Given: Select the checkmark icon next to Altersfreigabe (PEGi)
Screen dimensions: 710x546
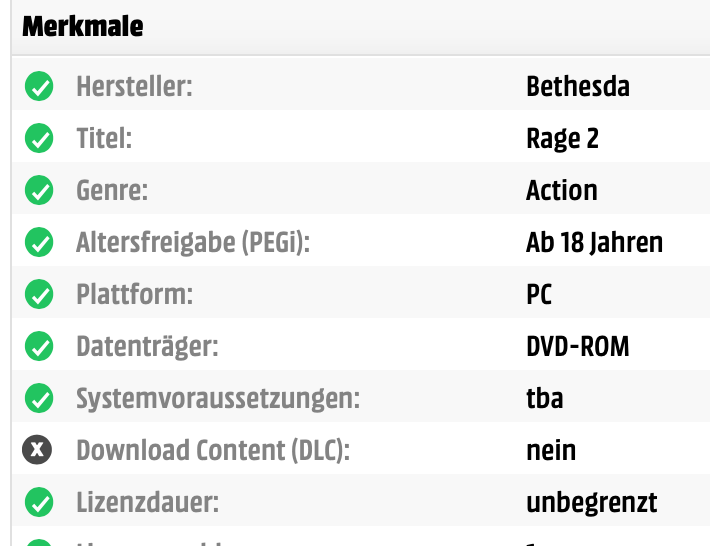Looking at the screenshot, I should pyautogui.click(x=39, y=242).
